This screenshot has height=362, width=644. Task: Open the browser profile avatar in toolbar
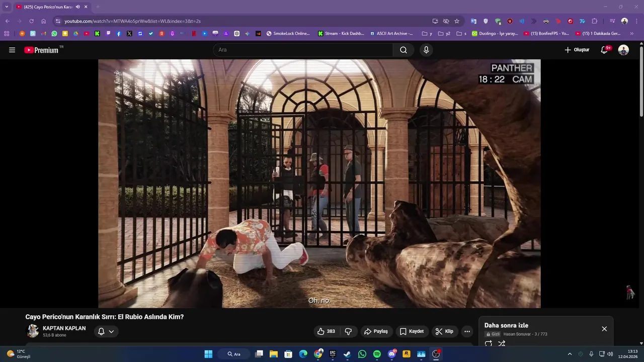click(x=624, y=21)
